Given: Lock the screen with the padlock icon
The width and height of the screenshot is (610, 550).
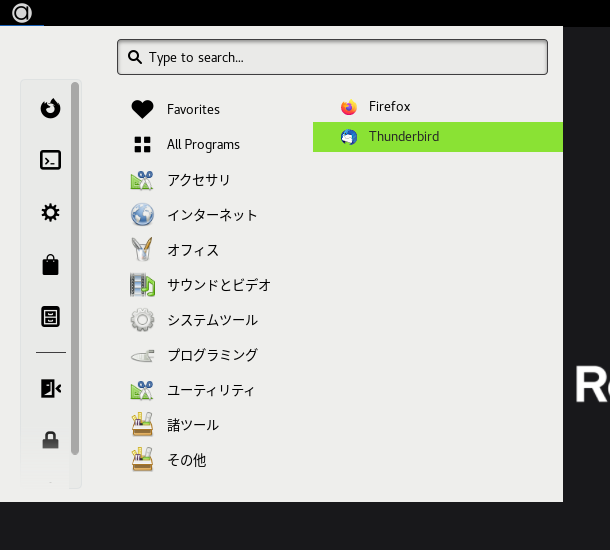Looking at the screenshot, I should pyautogui.click(x=51, y=440).
